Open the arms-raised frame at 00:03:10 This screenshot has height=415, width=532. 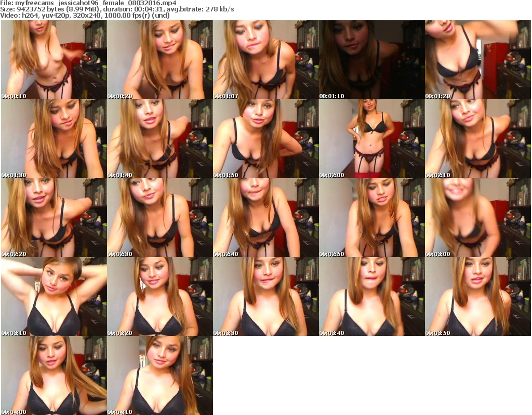(x=54, y=297)
